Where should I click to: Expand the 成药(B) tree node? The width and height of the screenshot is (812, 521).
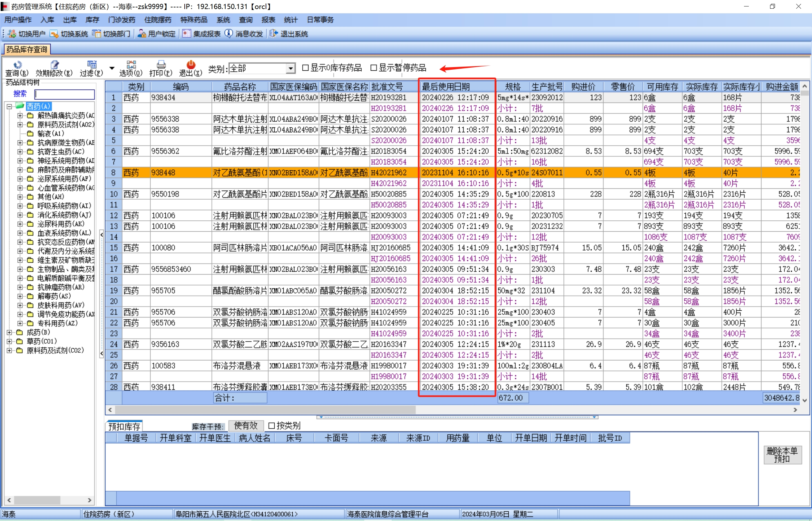point(9,333)
